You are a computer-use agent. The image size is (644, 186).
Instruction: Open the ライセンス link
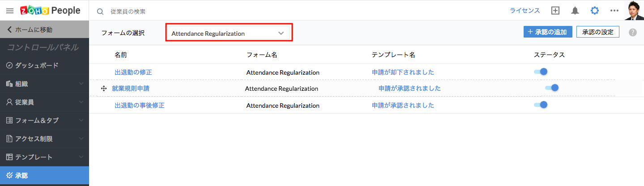pyautogui.click(x=525, y=11)
